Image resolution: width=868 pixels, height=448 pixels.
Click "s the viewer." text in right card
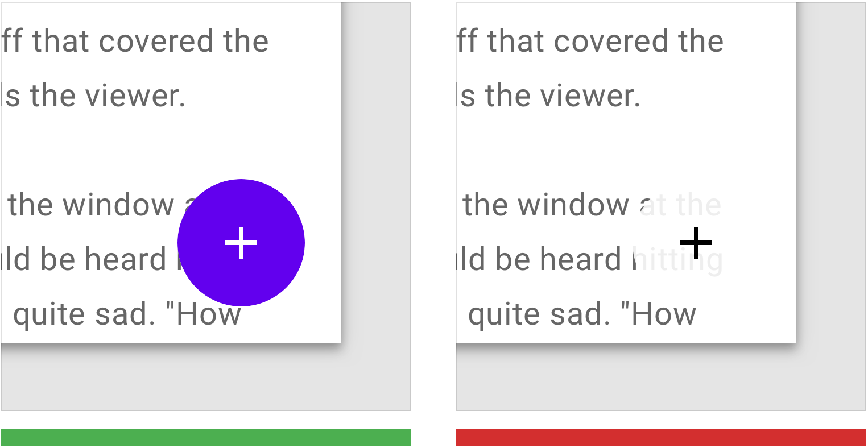(x=551, y=95)
